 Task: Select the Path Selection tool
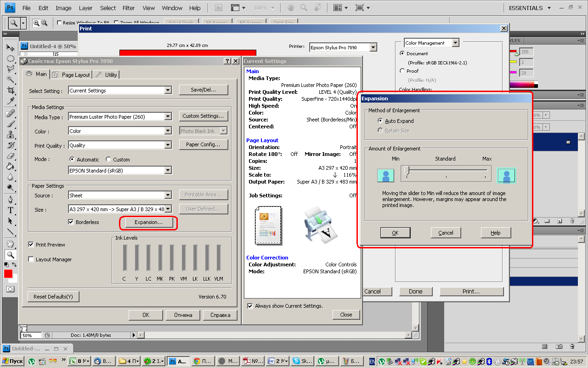(10, 221)
